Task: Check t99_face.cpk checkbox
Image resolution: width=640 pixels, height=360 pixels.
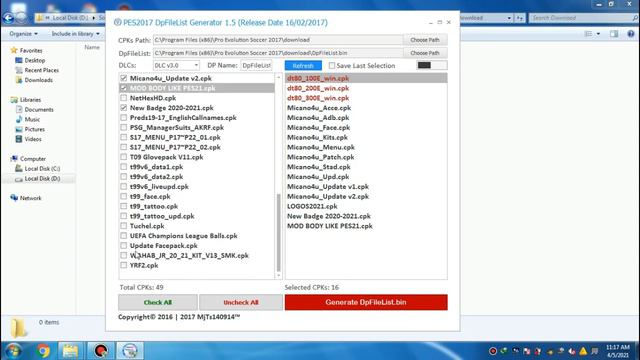Action: (x=124, y=196)
